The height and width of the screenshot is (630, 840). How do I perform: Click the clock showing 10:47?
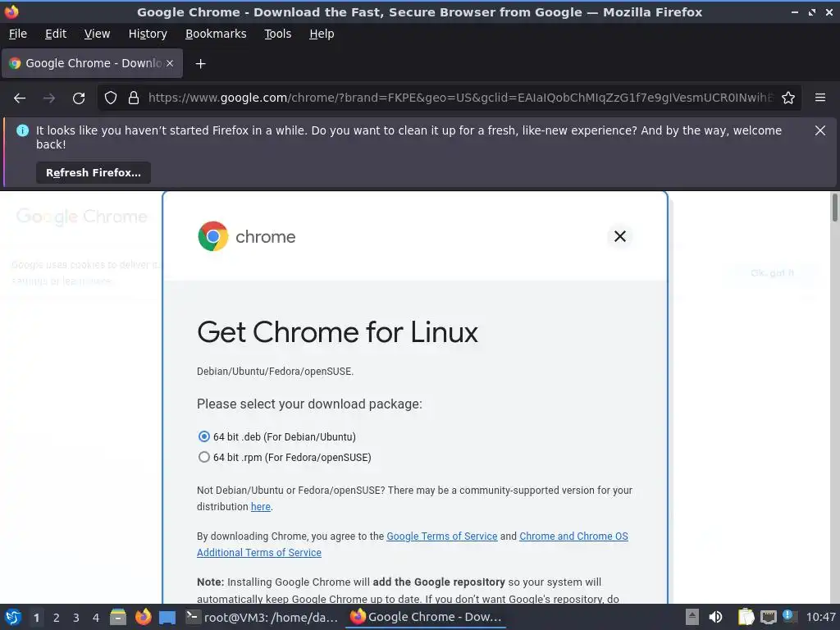coord(820,617)
